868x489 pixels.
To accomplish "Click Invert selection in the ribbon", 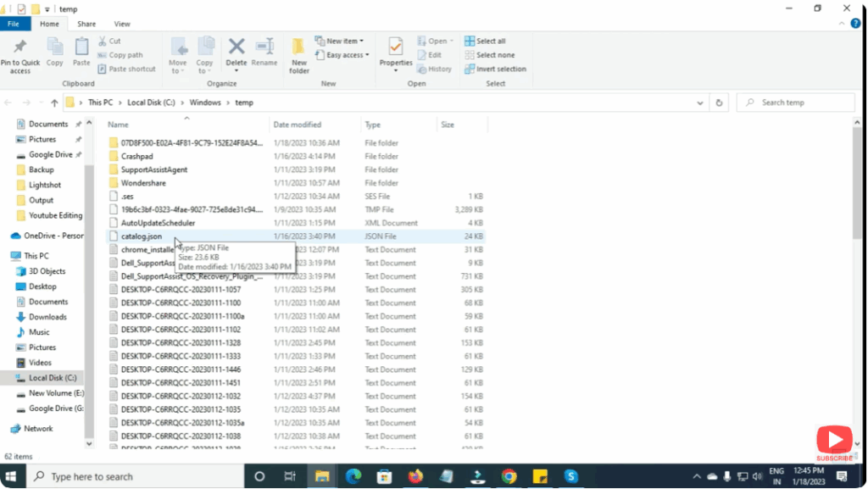I will [x=500, y=69].
